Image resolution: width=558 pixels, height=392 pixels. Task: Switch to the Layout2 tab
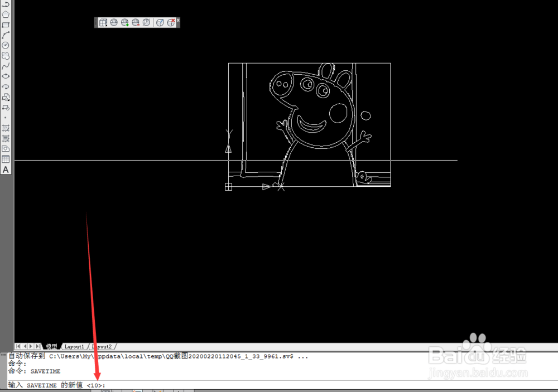point(102,346)
